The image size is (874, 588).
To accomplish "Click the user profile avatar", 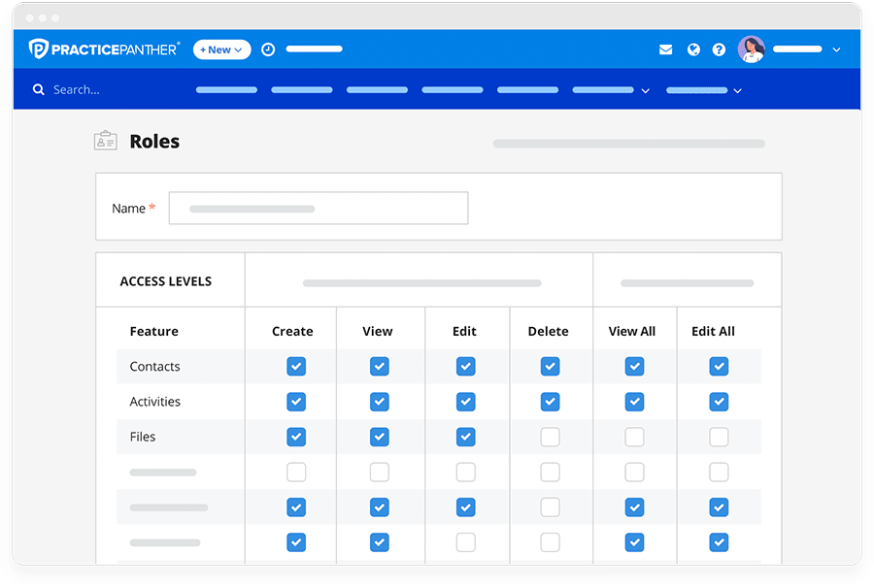I will click(x=751, y=49).
